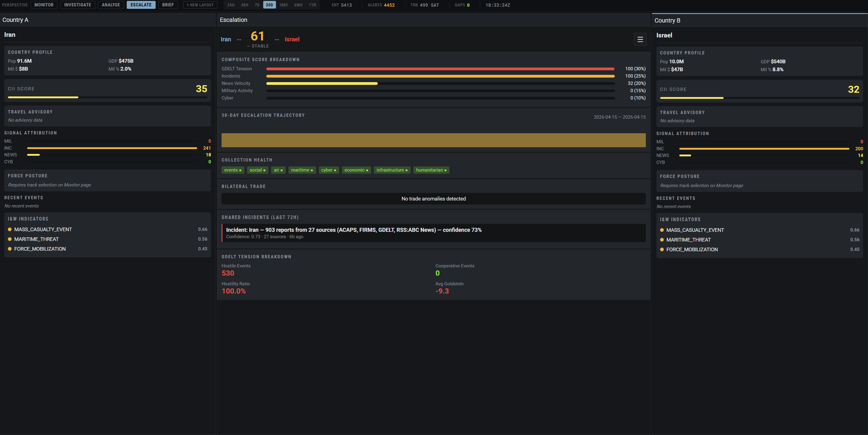Click the TRK 499 SAT counter
868x435 pixels.
click(425, 5)
